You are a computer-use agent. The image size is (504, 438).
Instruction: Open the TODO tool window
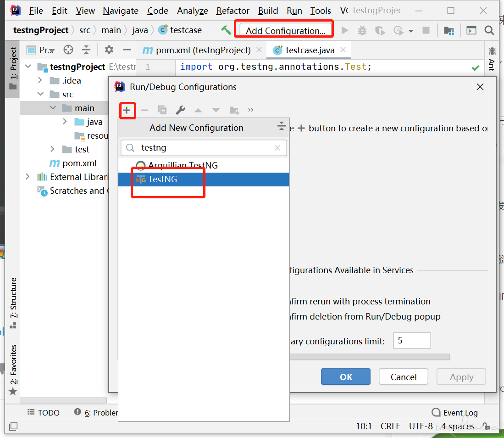[x=44, y=412]
